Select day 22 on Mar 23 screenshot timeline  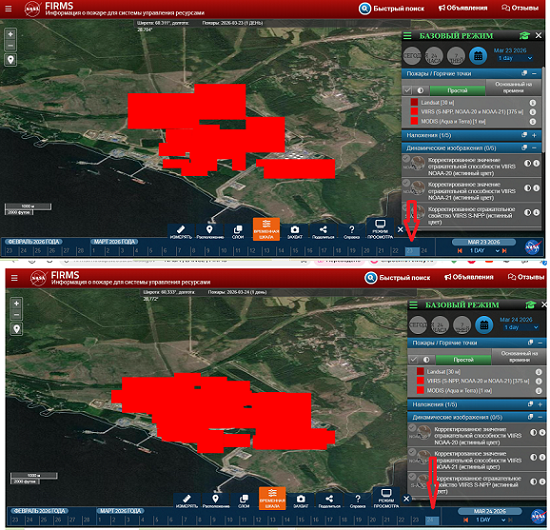click(x=395, y=250)
